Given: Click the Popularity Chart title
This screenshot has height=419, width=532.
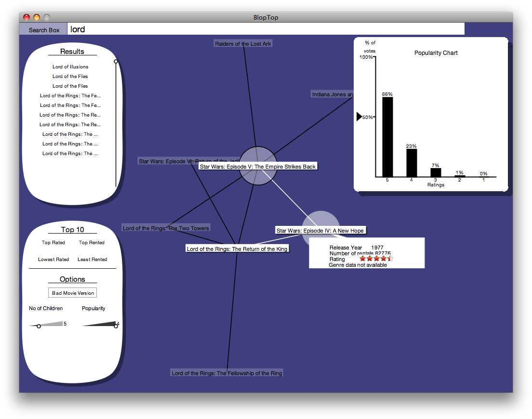Looking at the screenshot, I should coord(436,53).
